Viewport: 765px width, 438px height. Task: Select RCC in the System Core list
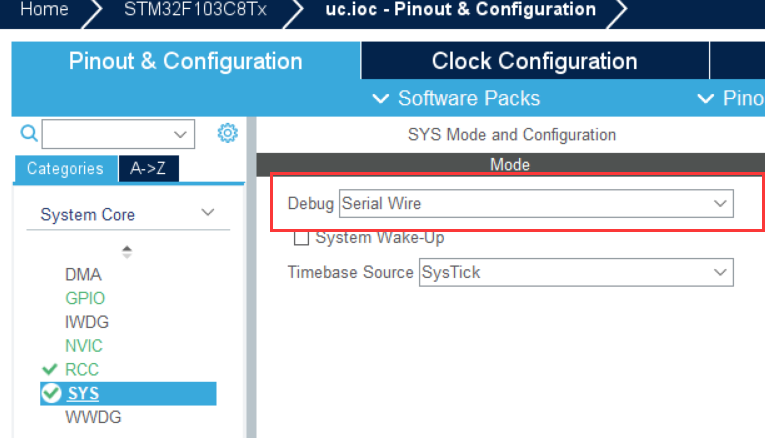point(82,370)
